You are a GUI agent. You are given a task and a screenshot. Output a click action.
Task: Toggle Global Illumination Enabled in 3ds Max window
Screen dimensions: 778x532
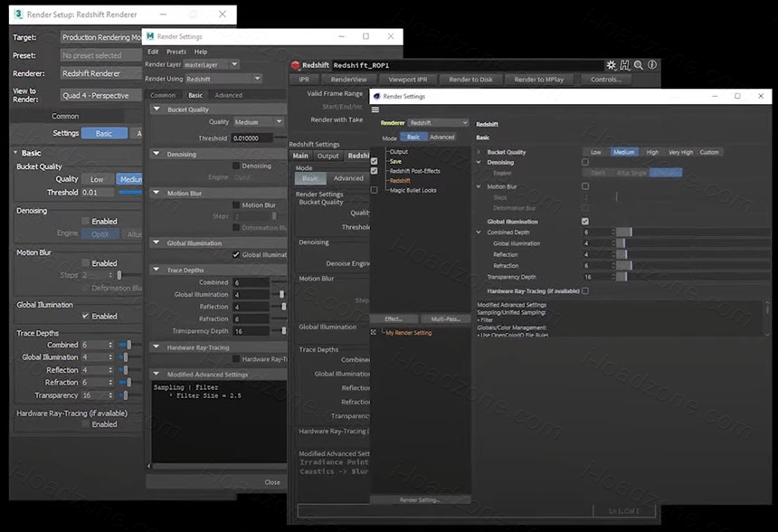point(85,316)
